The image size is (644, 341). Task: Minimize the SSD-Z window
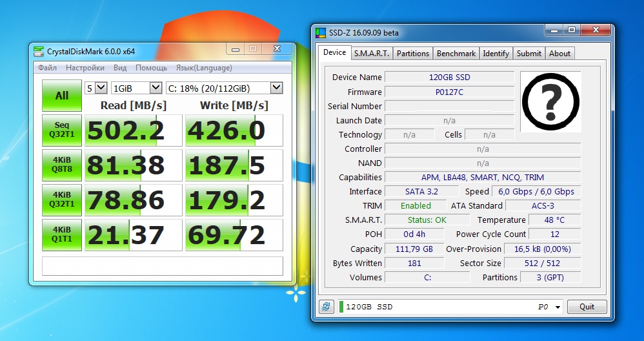tap(554, 30)
